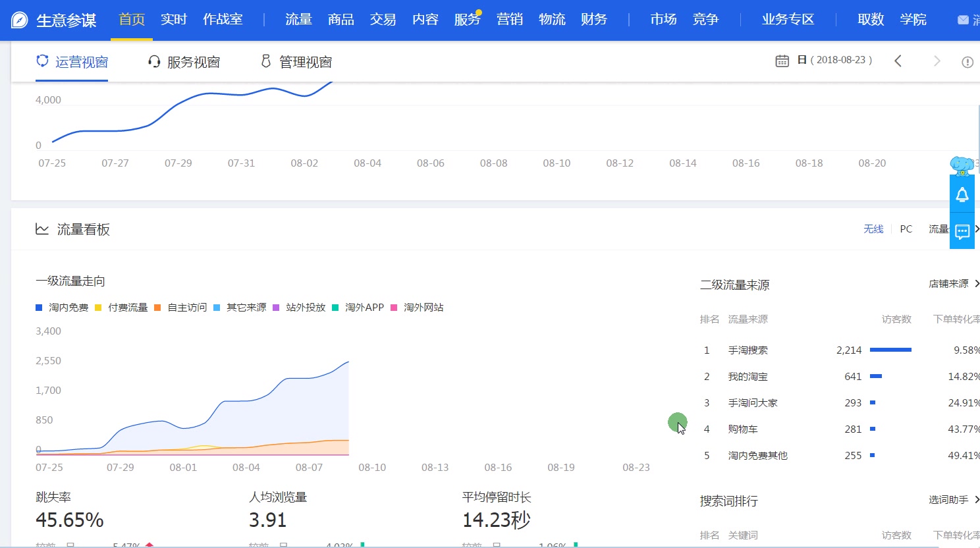Go to next day arrow

[x=937, y=61]
